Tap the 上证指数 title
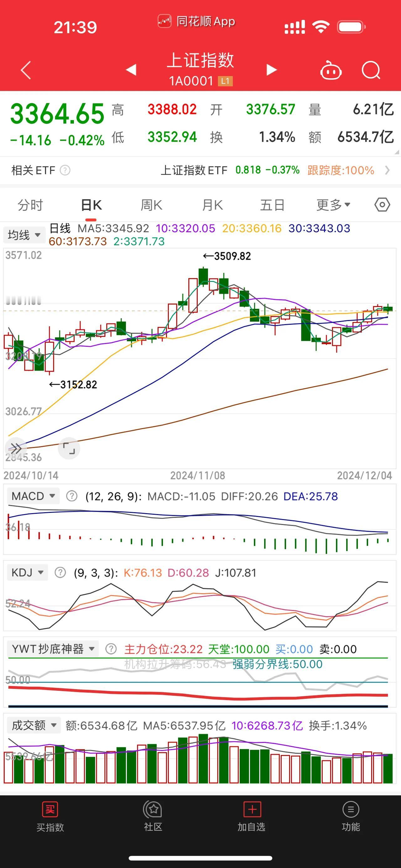 [200, 60]
